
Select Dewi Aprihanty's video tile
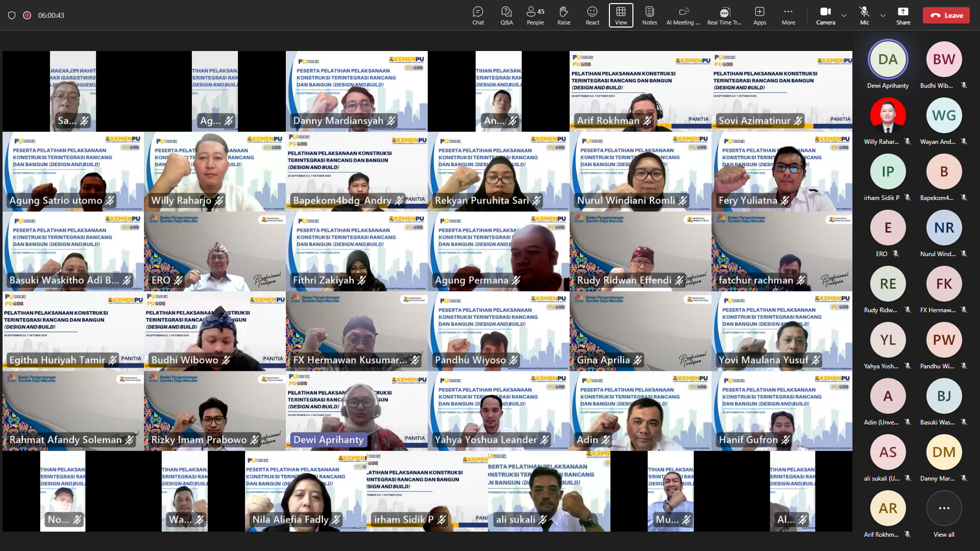pyautogui.click(x=356, y=411)
